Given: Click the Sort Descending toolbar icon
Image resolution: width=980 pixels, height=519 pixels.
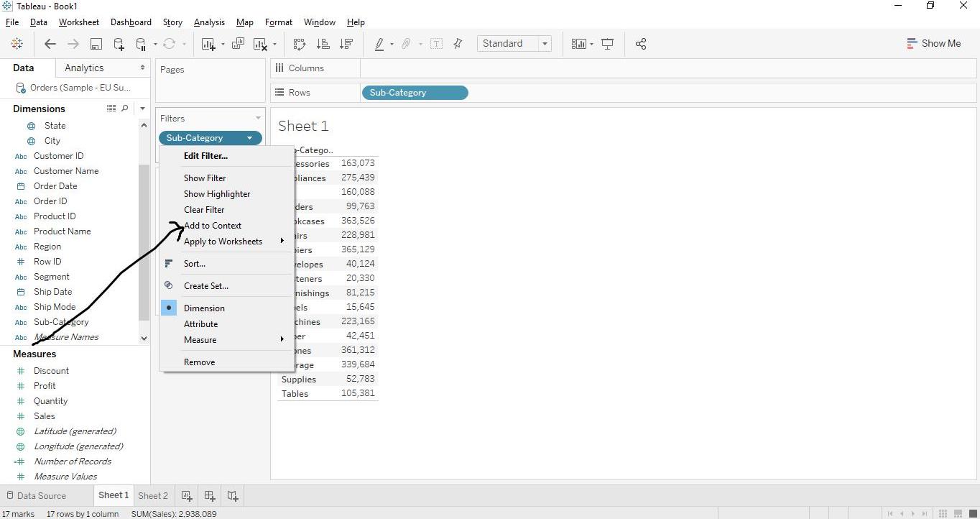Looking at the screenshot, I should click(x=346, y=43).
